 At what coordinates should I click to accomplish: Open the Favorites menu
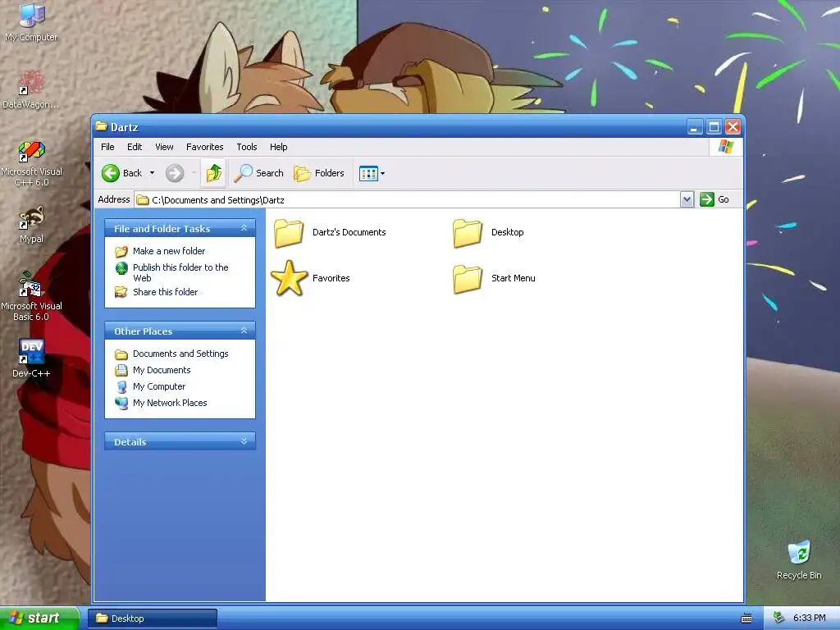tap(204, 147)
